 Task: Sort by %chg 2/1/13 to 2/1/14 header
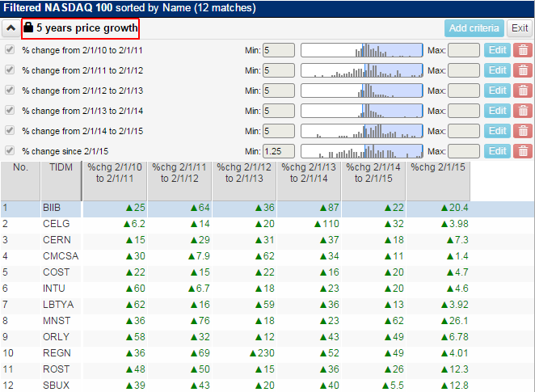point(309,181)
